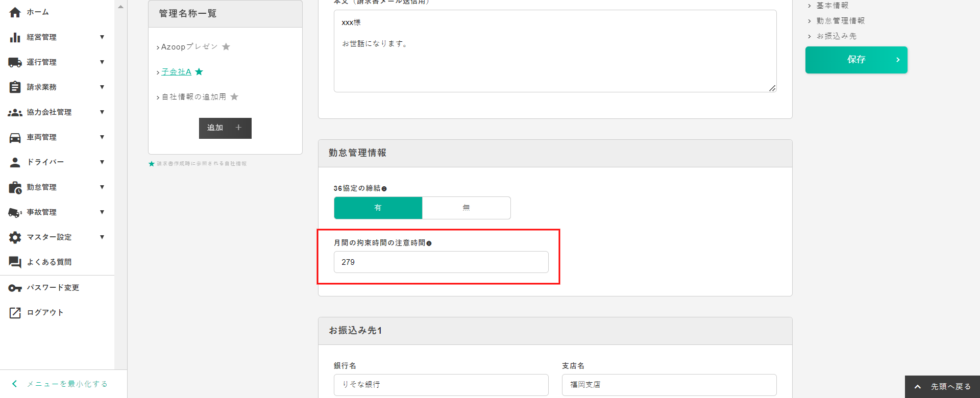
Task: Expand the ドライバー menu arrow
Action: click(x=102, y=162)
